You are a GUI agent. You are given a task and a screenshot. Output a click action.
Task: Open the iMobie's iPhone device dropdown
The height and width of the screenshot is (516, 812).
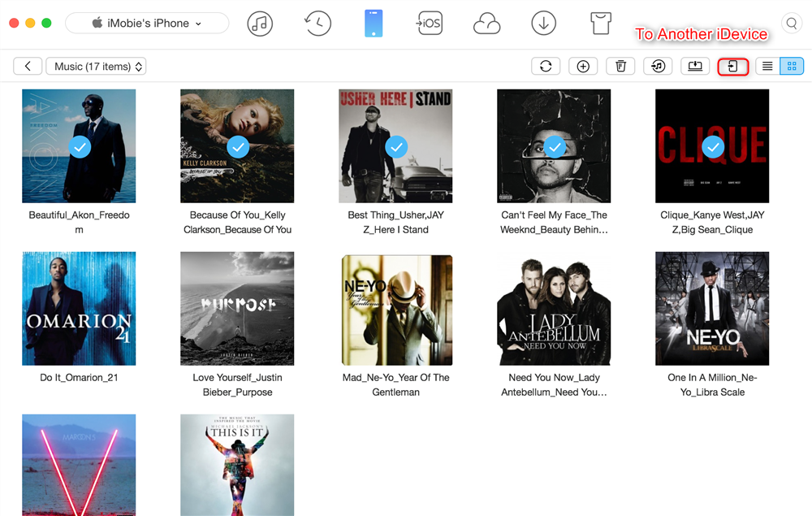point(147,24)
